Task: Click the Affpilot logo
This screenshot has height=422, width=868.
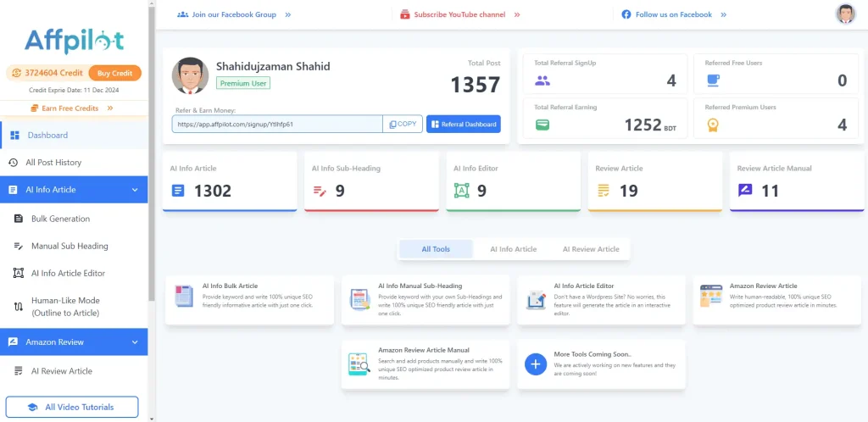Action: tap(75, 41)
